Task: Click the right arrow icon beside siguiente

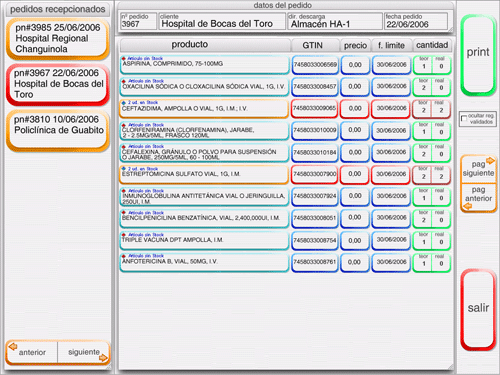Action: point(103,358)
